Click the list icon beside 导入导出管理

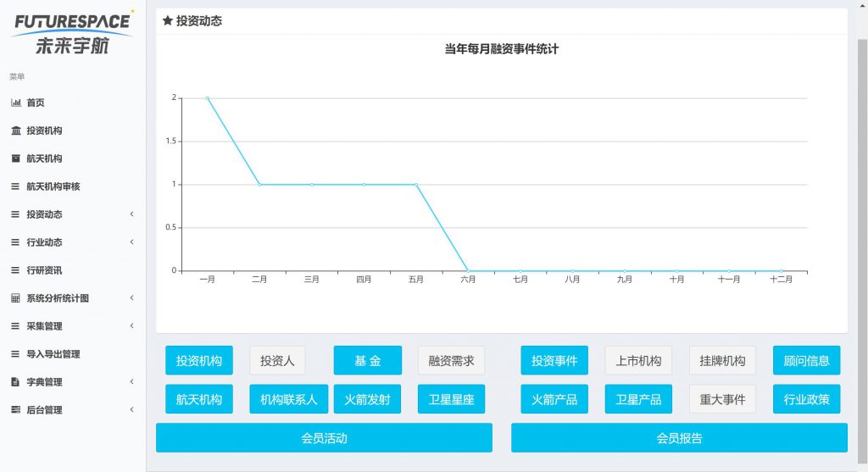[15, 354]
